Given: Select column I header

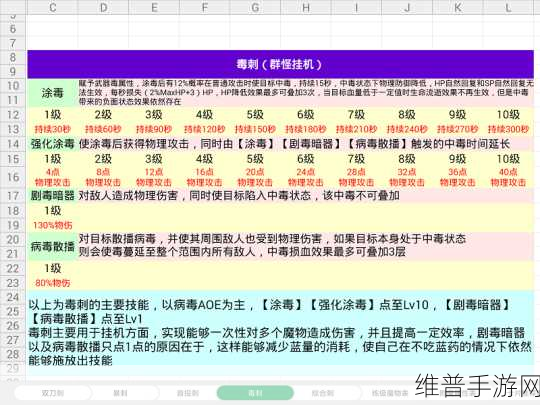Looking at the screenshot, I should click(x=356, y=7).
